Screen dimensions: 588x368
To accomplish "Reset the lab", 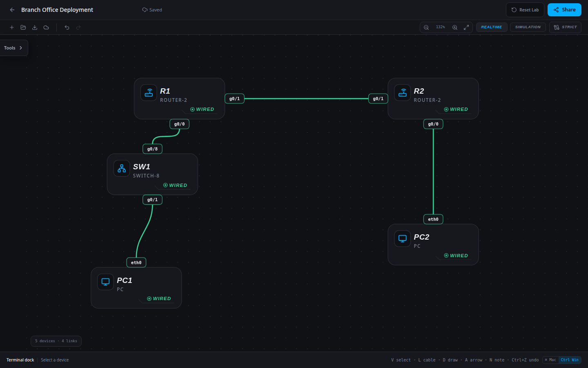I will pos(525,10).
